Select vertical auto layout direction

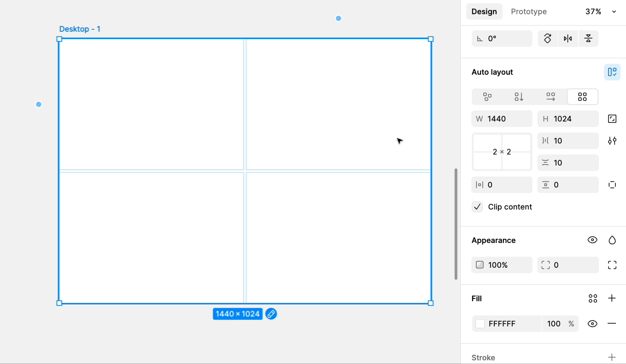tap(519, 97)
